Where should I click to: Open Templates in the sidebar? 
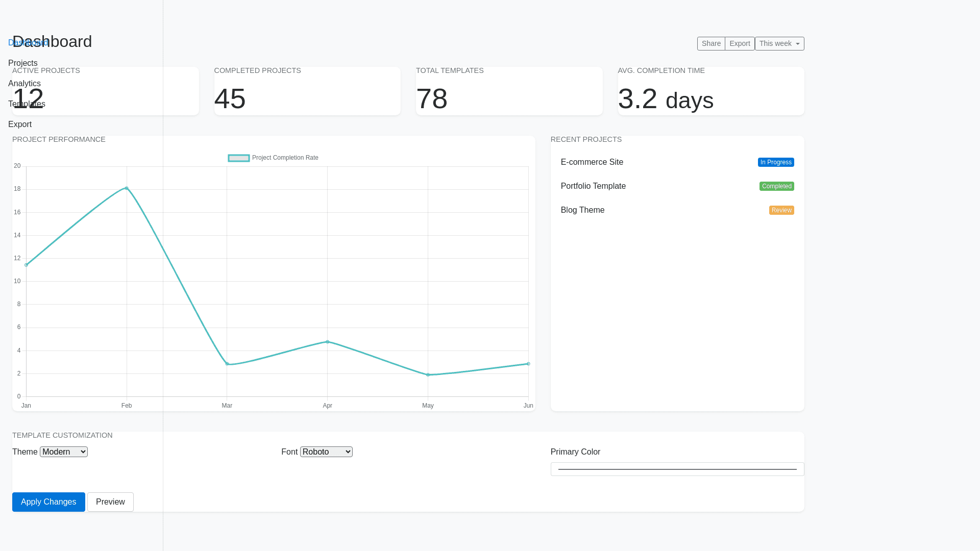[27, 104]
